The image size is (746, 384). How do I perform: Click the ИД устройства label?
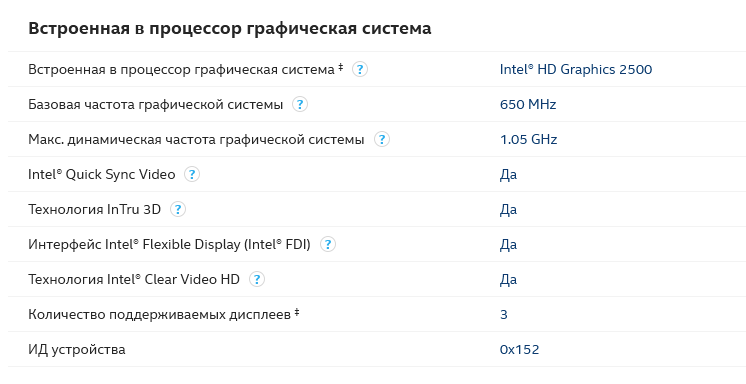click(x=77, y=350)
